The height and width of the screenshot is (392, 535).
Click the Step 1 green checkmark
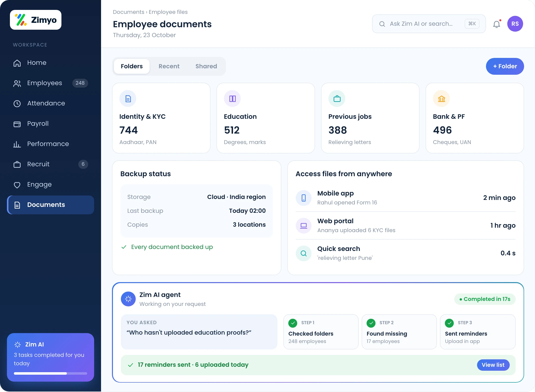(x=293, y=323)
